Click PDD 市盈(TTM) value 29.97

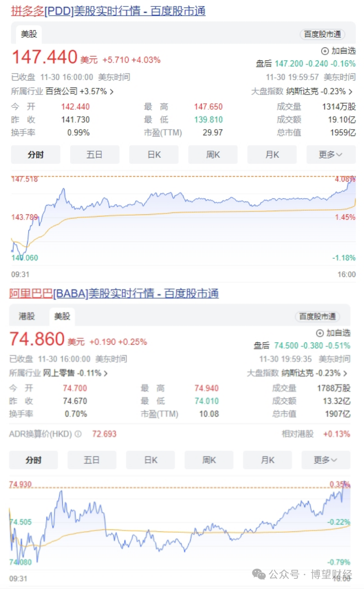(x=213, y=133)
